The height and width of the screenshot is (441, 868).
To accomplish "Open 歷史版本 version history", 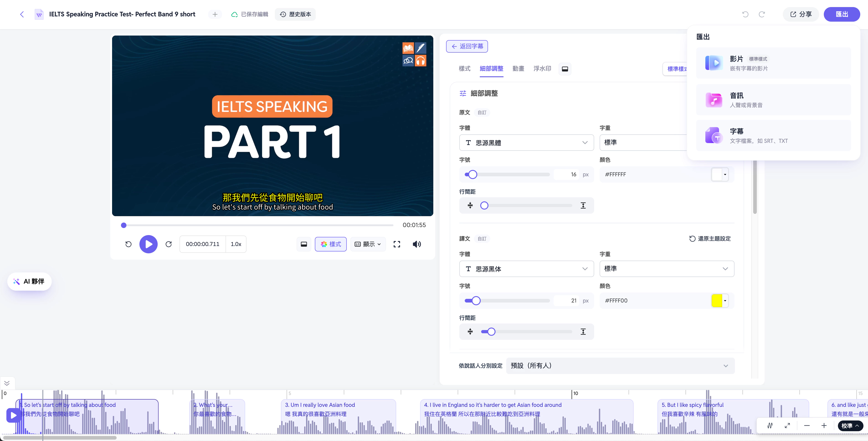I will 295,14.
